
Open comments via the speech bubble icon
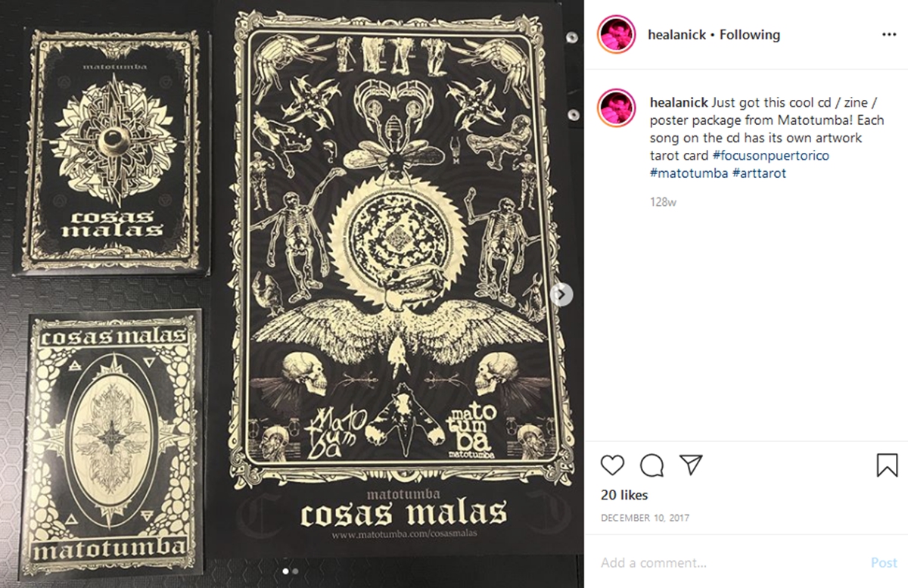point(651,465)
